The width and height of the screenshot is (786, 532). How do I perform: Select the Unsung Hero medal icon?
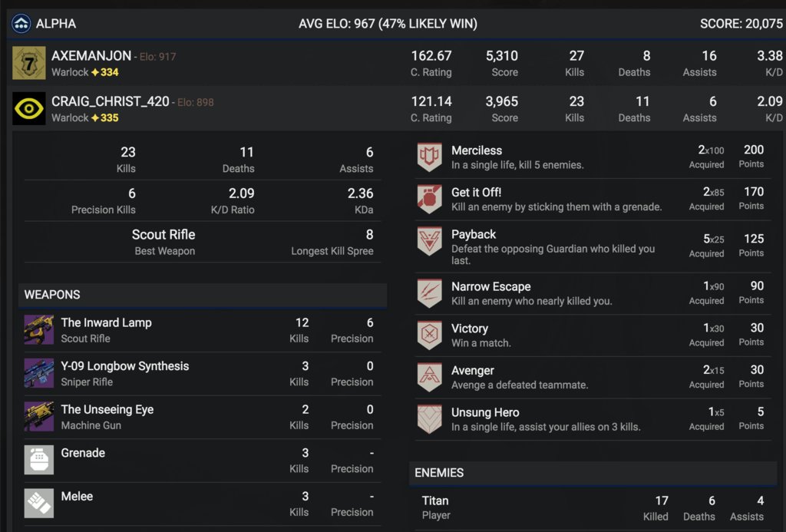click(430, 419)
